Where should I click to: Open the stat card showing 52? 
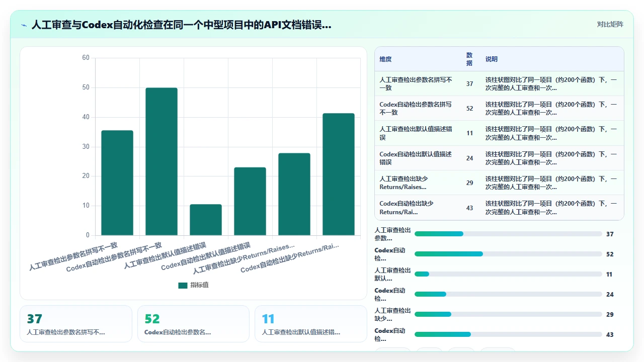[193, 324]
